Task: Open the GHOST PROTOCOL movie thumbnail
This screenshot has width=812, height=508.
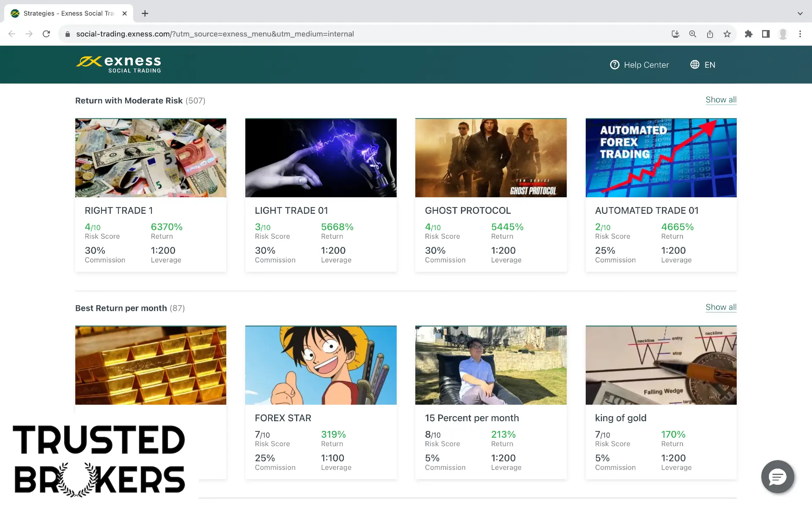Action: pos(491,158)
